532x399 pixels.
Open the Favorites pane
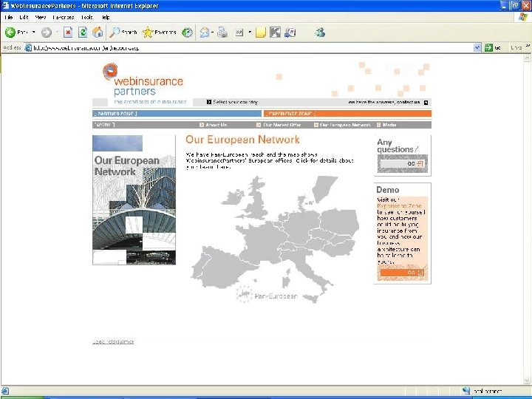(x=160, y=33)
